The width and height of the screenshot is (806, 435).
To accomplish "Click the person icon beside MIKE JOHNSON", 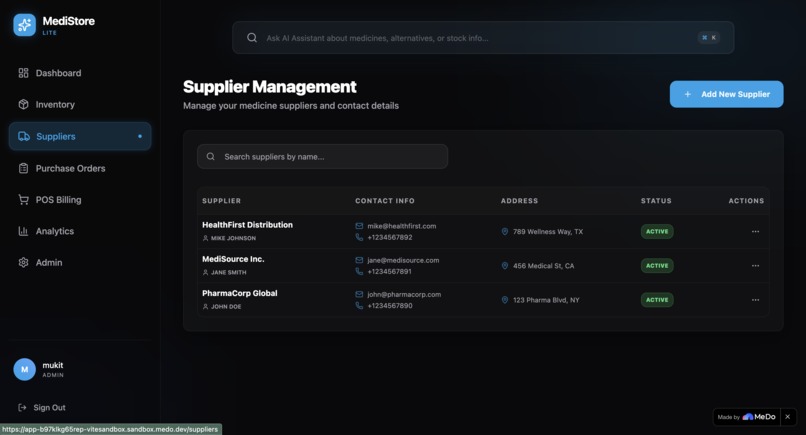I will (206, 238).
